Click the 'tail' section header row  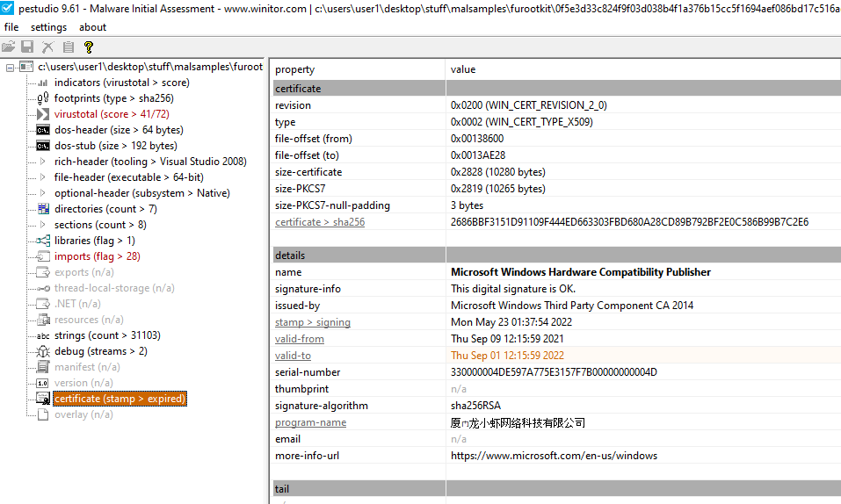(557, 488)
